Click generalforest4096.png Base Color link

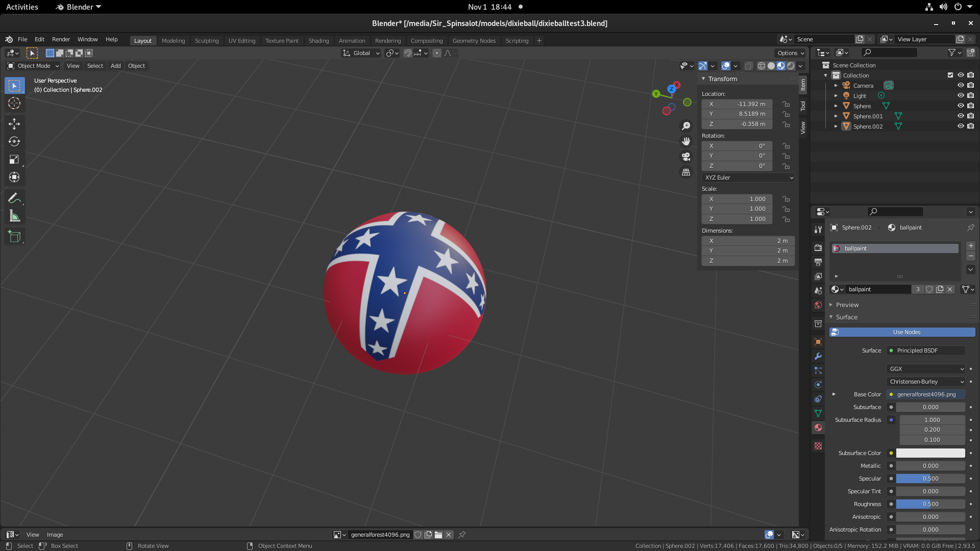pyautogui.click(x=926, y=394)
